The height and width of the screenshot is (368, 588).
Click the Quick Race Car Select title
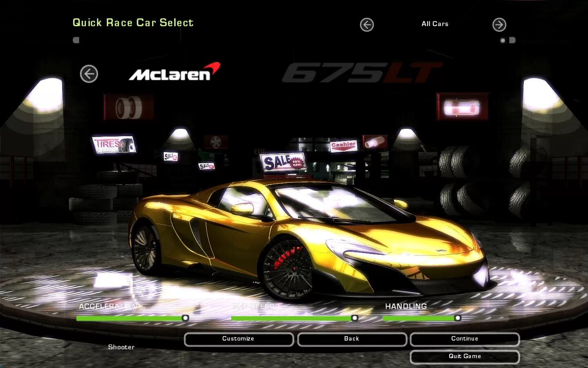point(133,23)
